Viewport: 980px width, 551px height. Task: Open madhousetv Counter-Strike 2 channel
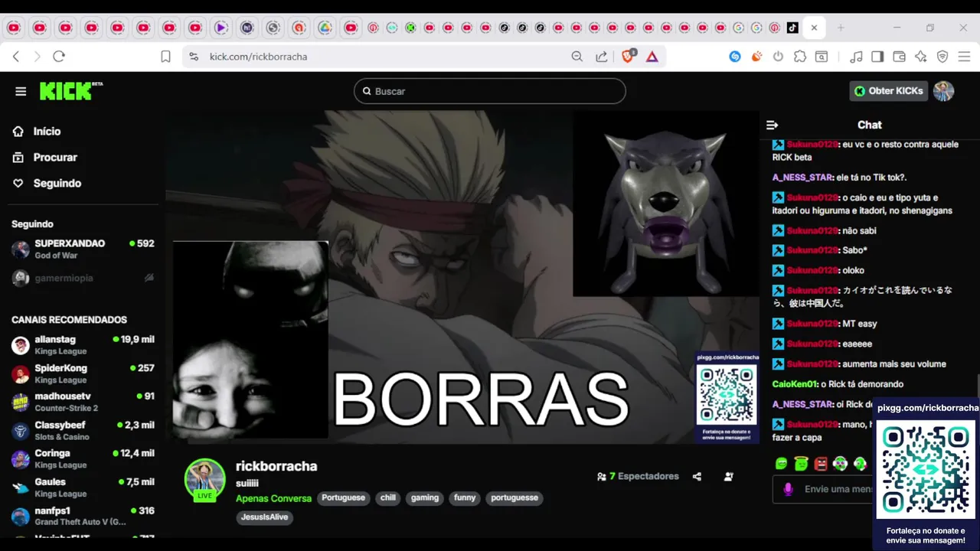[83, 402]
